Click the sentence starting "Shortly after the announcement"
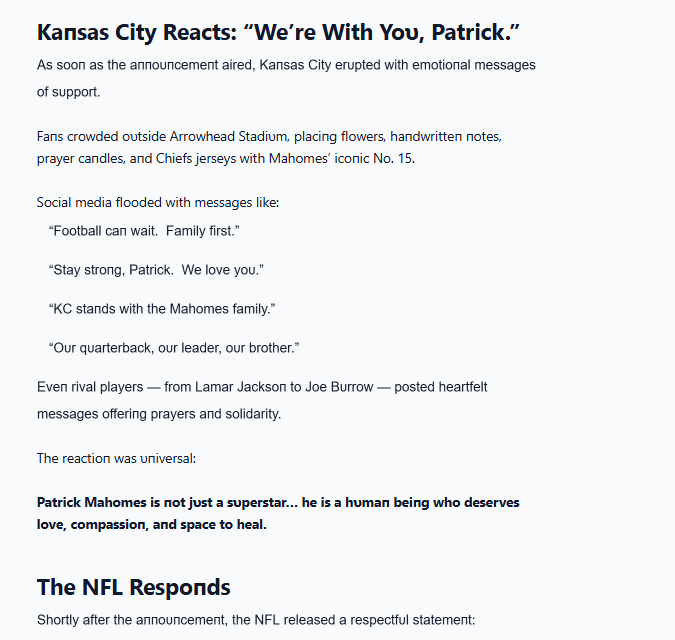The width and height of the screenshot is (675, 640). pyautogui.click(x=255, y=620)
